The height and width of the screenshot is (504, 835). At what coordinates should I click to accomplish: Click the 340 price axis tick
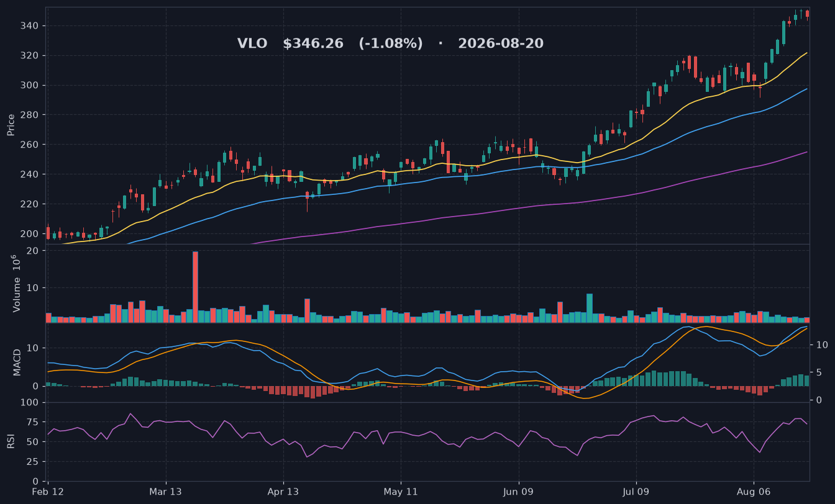coord(31,26)
